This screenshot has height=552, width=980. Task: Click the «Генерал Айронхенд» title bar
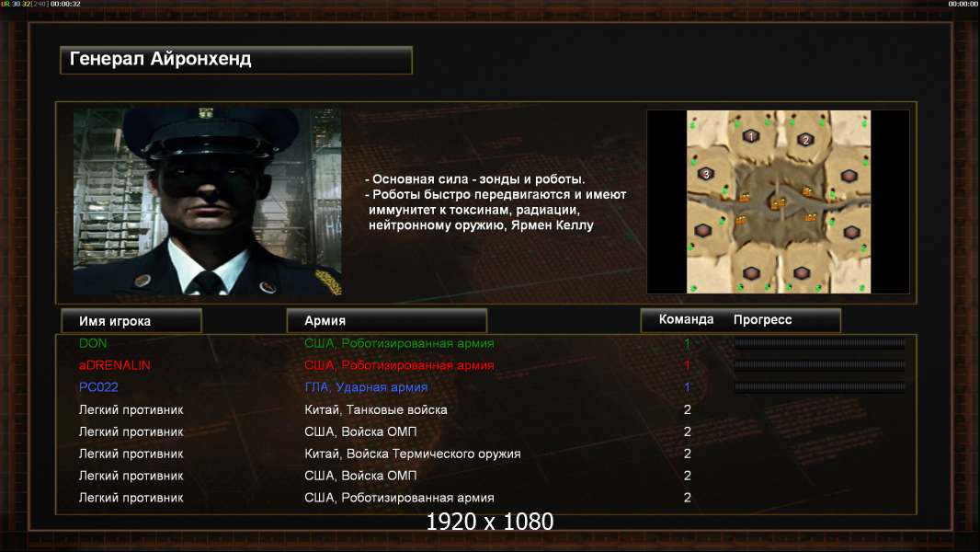coord(236,60)
